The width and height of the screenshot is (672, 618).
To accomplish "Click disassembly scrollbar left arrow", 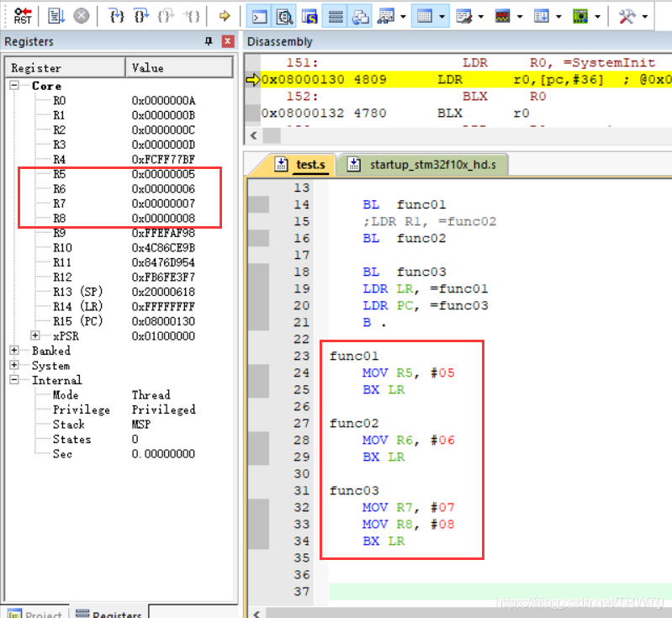I will [x=254, y=136].
